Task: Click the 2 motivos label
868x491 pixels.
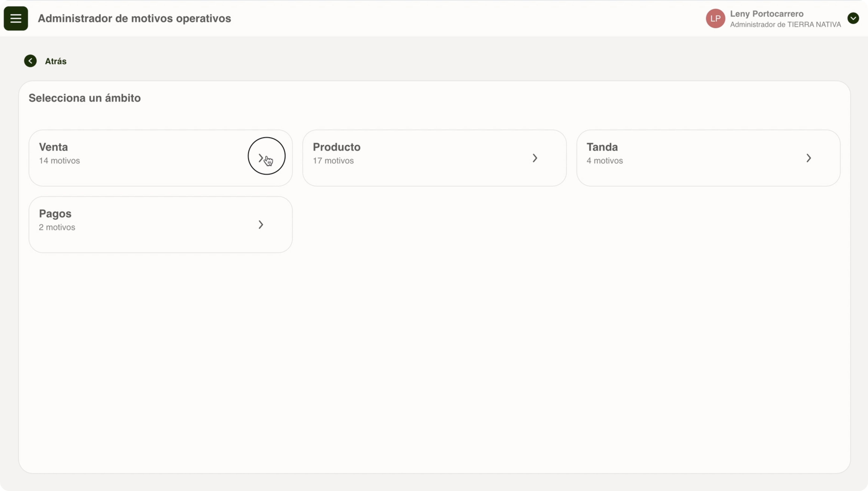Action: (57, 228)
